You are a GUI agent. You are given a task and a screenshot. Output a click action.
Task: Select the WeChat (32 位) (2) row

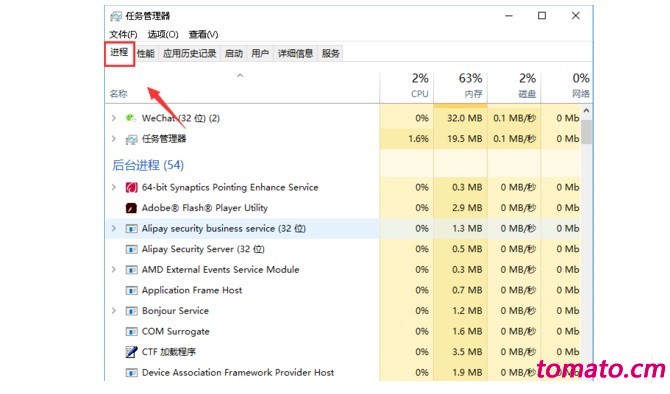(x=343, y=118)
